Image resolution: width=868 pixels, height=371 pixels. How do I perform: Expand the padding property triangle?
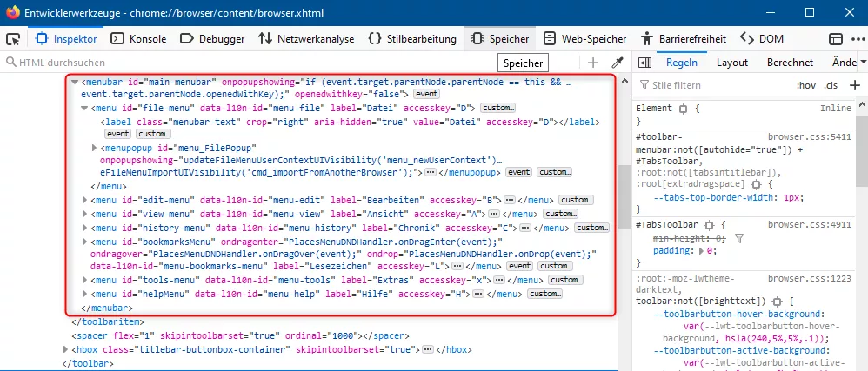(701, 251)
